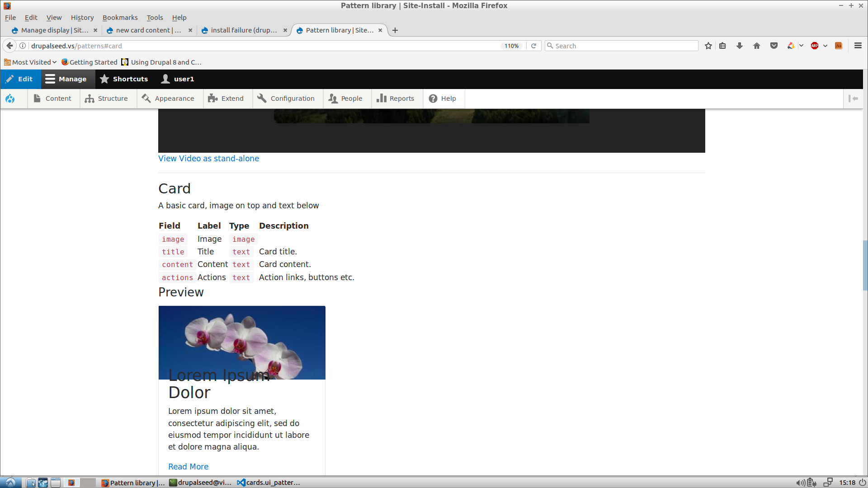Expand the Most Visited bookmarks dropdown
The width and height of the screenshot is (868, 488).
(31, 62)
